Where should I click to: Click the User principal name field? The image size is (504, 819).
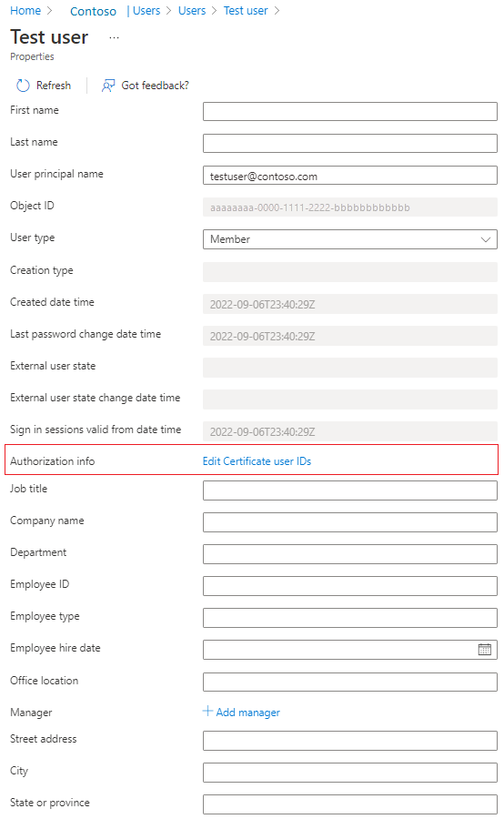click(350, 176)
